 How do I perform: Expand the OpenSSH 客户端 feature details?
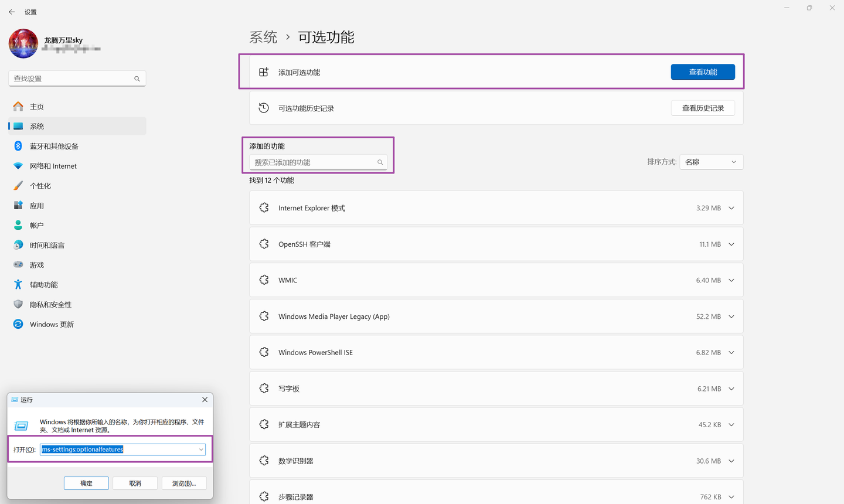click(x=731, y=244)
